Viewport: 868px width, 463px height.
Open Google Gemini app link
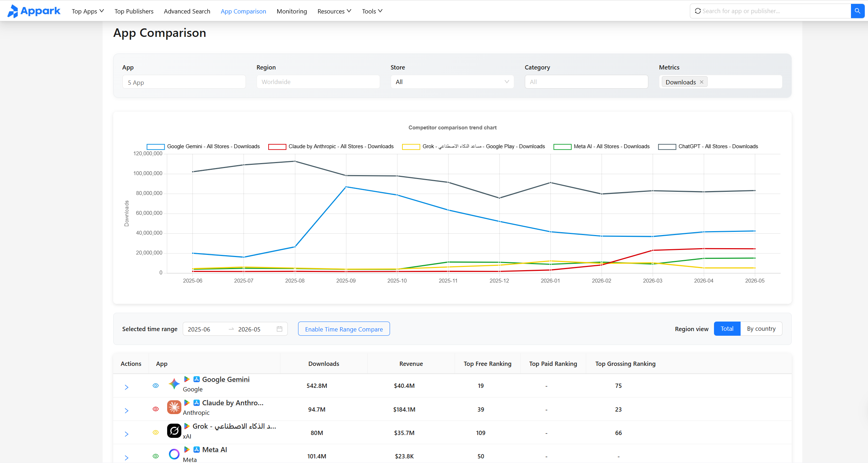[x=226, y=379]
